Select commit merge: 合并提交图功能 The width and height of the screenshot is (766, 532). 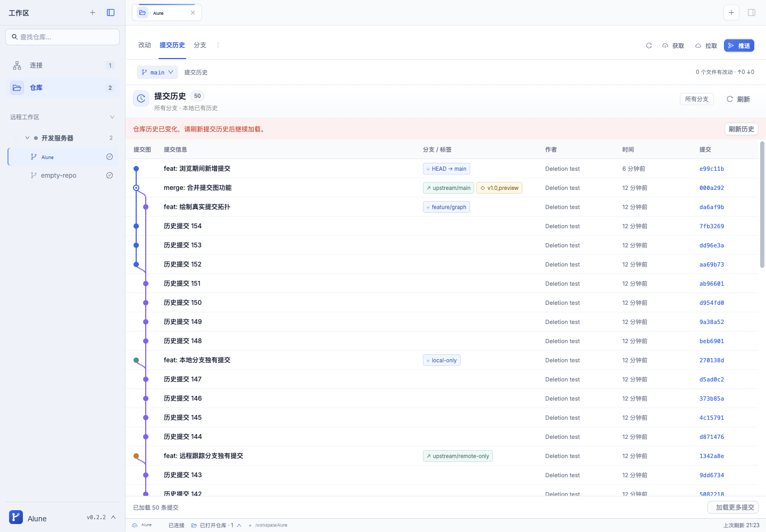(442, 188)
